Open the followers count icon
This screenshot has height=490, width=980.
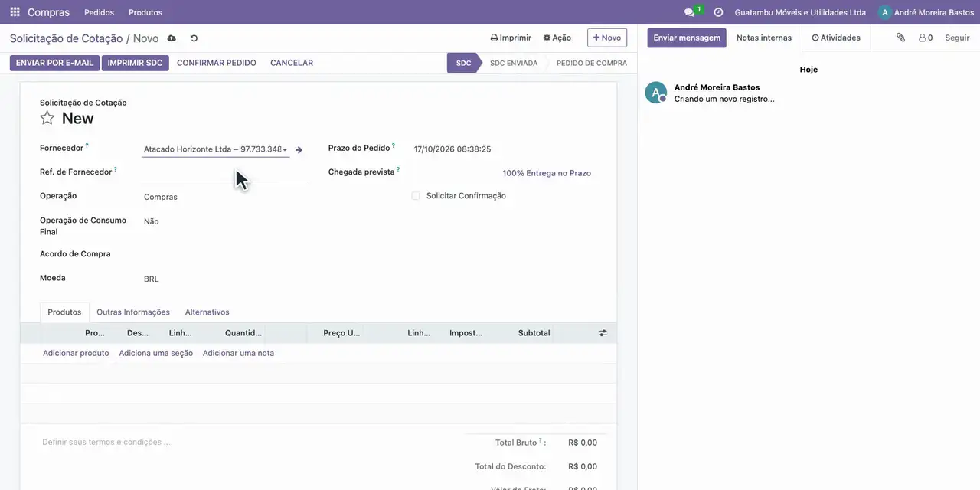coord(926,38)
